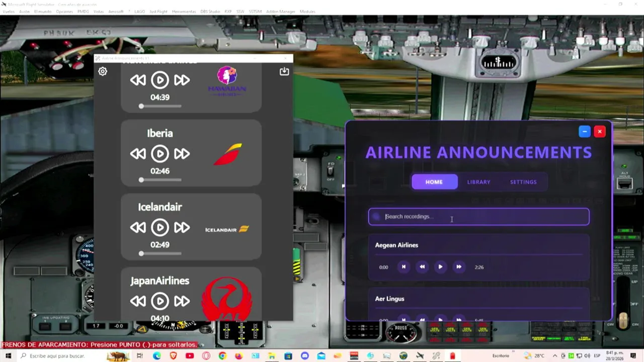Switch to the HOME tab in the purple window

(x=434, y=182)
